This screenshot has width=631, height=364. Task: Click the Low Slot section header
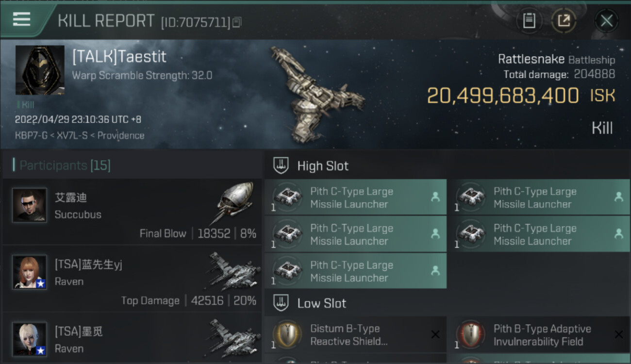(x=321, y=304)
